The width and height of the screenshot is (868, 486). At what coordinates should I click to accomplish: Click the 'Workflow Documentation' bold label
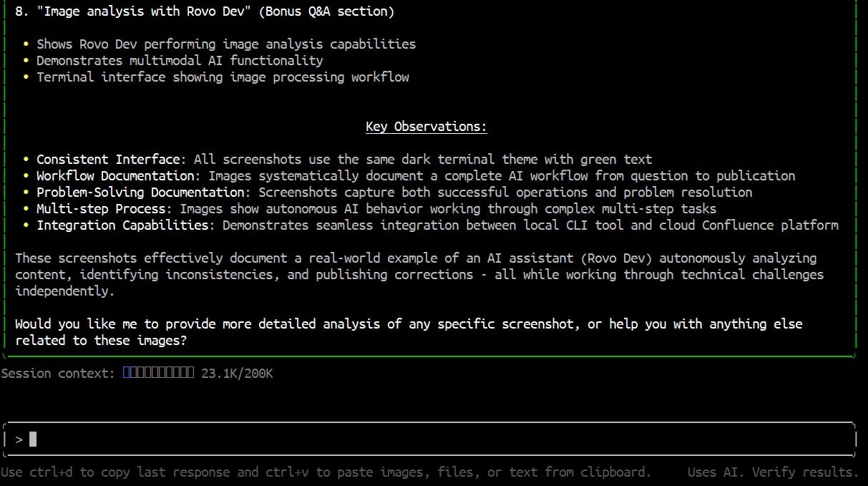click(115, 175)
